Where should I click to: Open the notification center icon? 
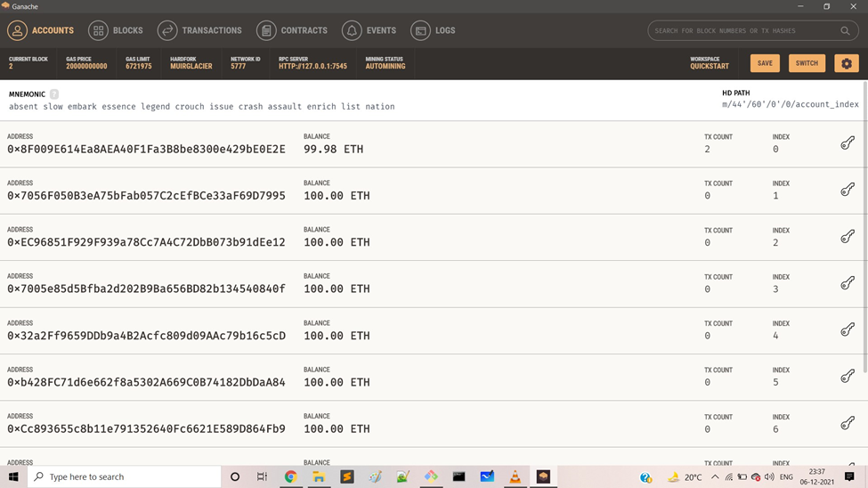(849, 476)
